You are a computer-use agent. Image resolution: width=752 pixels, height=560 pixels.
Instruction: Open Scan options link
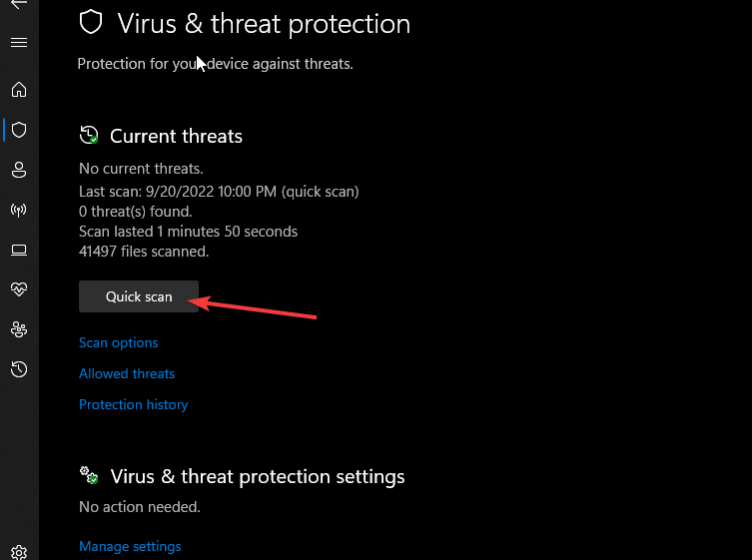(119, 342)
